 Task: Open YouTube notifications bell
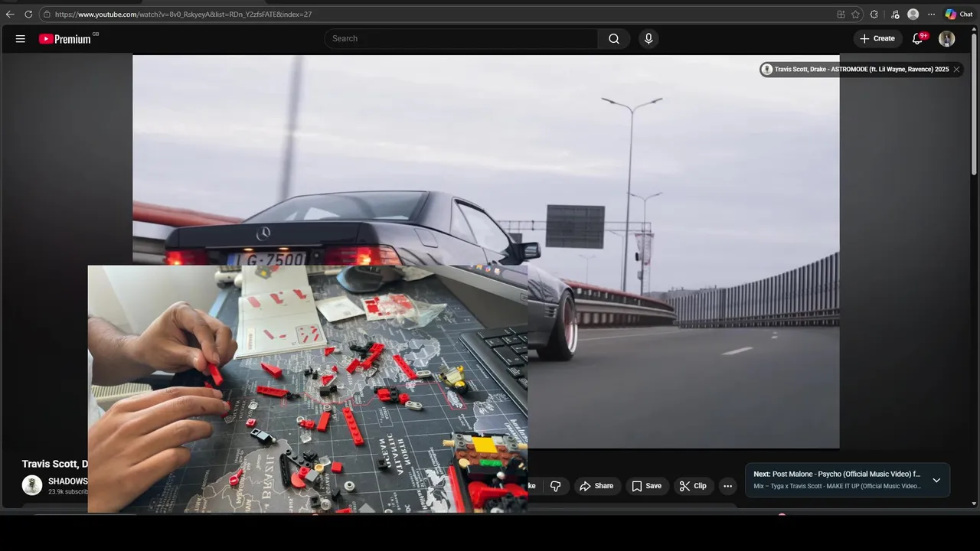(917, 38)
